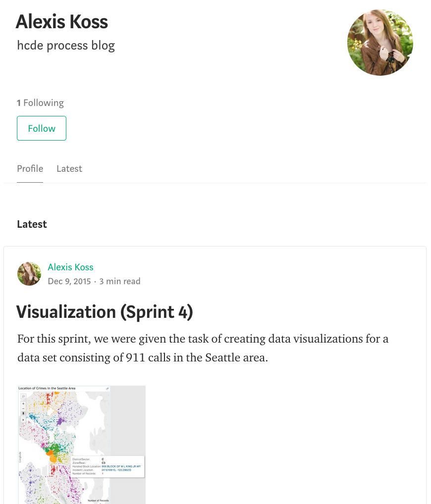Open the map's external link icon

(108, 389)
